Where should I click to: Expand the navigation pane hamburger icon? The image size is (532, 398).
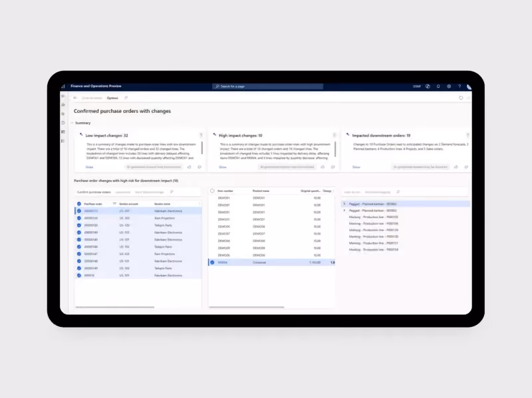coord(63,96)
